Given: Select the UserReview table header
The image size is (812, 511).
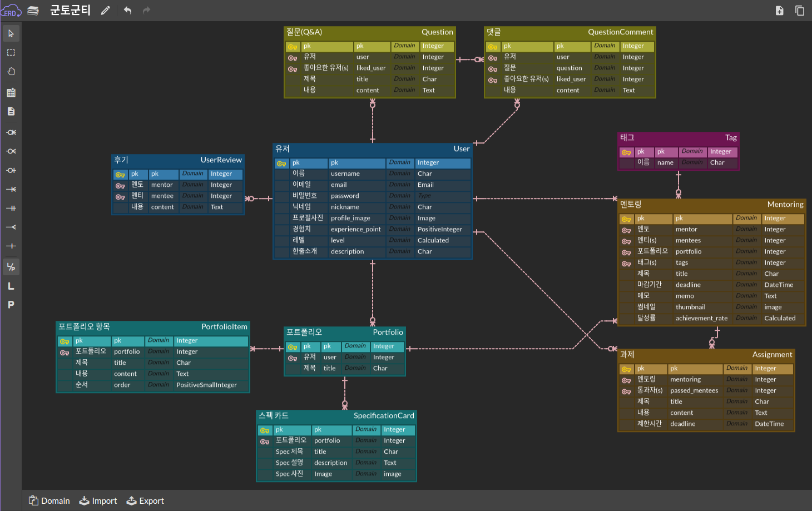Looking at the screenshot, I should tap(178, 160).
